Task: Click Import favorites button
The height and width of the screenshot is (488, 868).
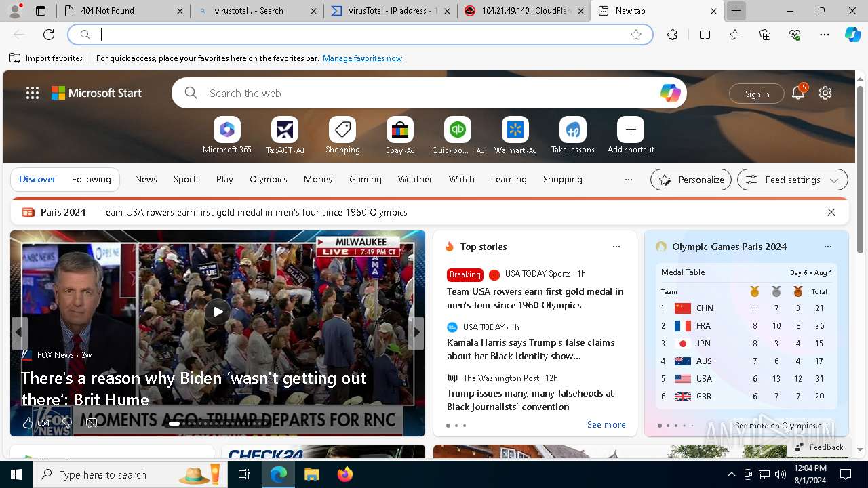Action: pyautogui.click(x=46, y=58)
